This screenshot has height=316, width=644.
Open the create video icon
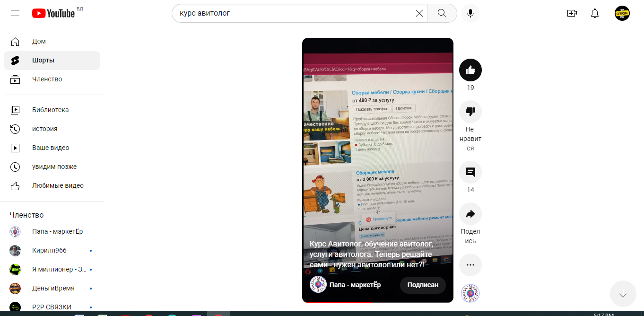point(572,13)
